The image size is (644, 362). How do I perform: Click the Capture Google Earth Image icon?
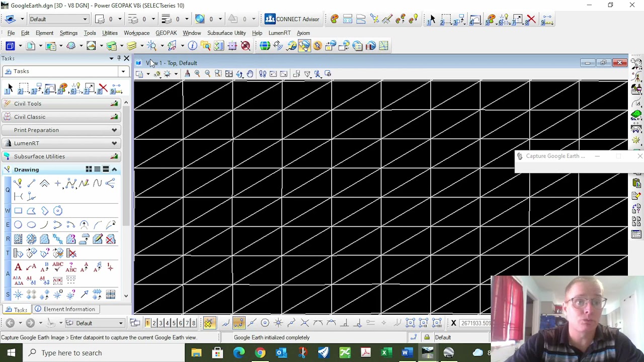(x=304, y=46)
